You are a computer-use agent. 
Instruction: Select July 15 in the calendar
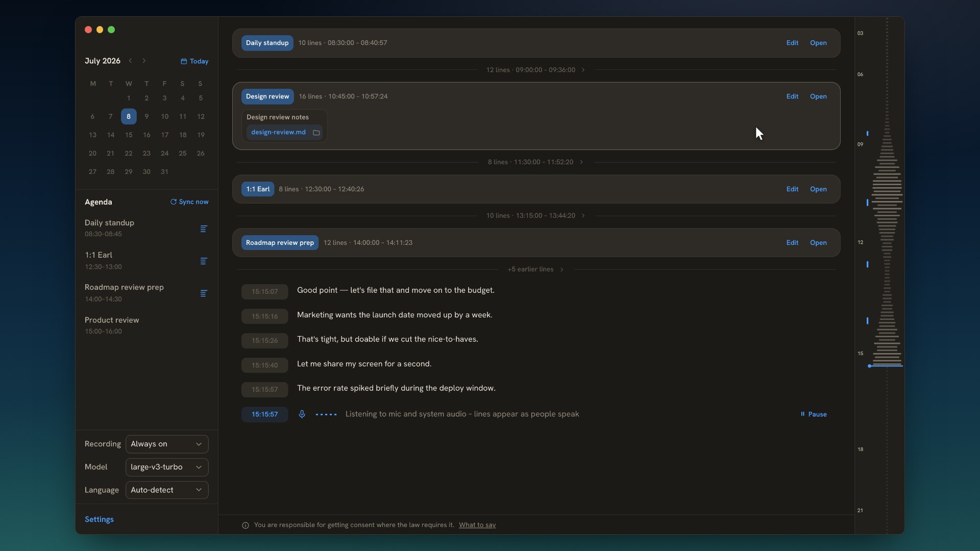pyautogui.click(x=129, y=135)
